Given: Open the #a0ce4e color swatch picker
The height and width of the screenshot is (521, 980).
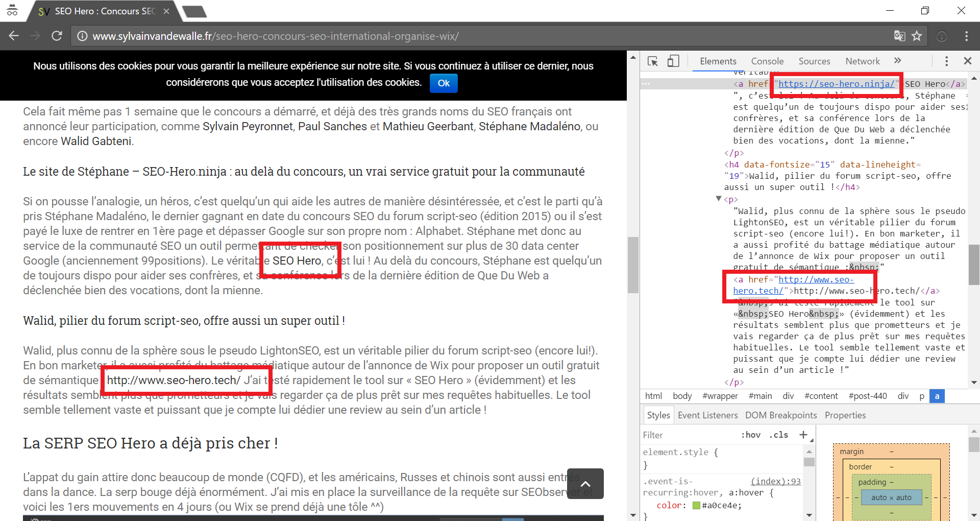Looking at the screenshot, I should [696, 505].
